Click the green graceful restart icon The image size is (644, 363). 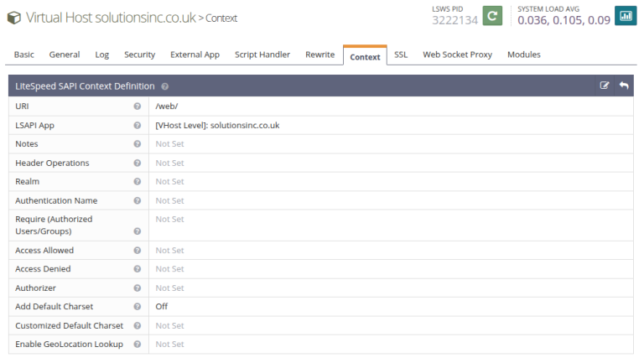pyautogui.click(x=493, y=16)
